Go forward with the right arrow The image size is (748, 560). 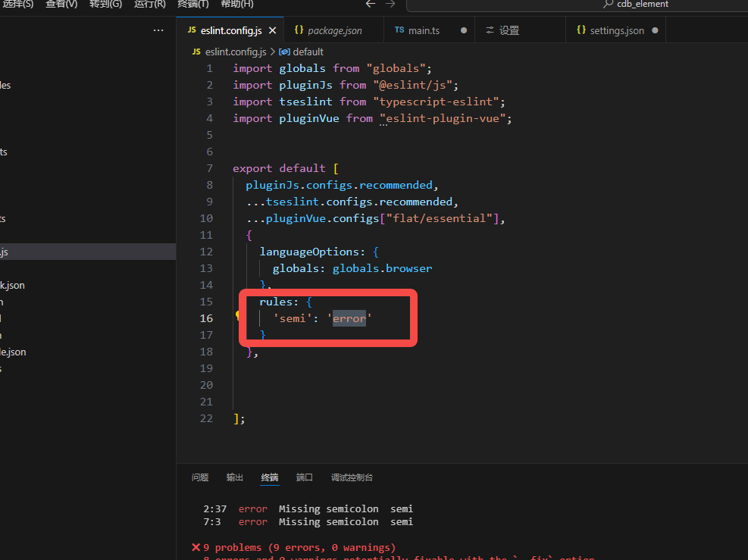pos(390,4)
